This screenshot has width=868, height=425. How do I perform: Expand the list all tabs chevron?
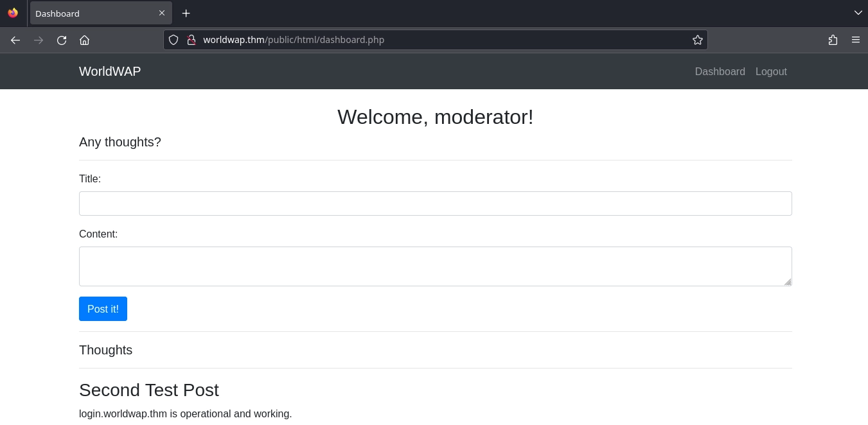coord(858,13)
